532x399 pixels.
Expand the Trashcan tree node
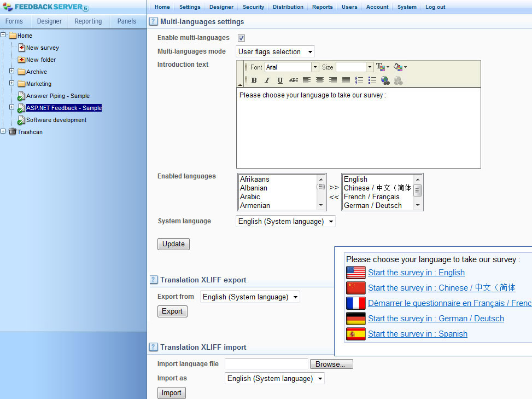coord(3,131)
